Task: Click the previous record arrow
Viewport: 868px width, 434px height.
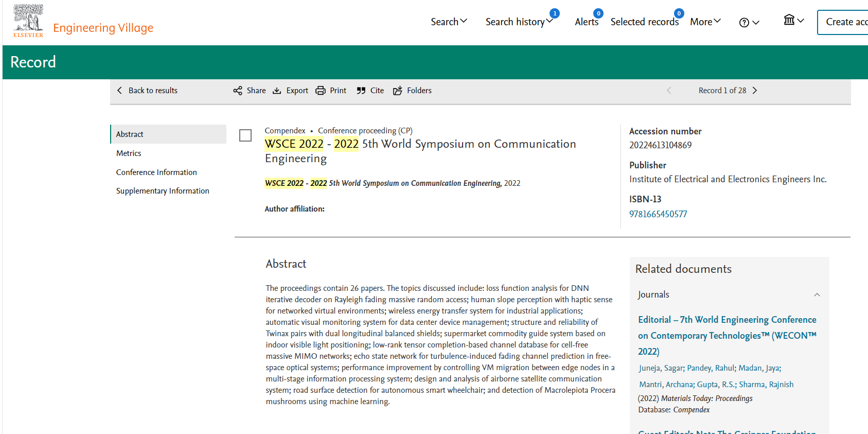Action: (x=669, y=91)
